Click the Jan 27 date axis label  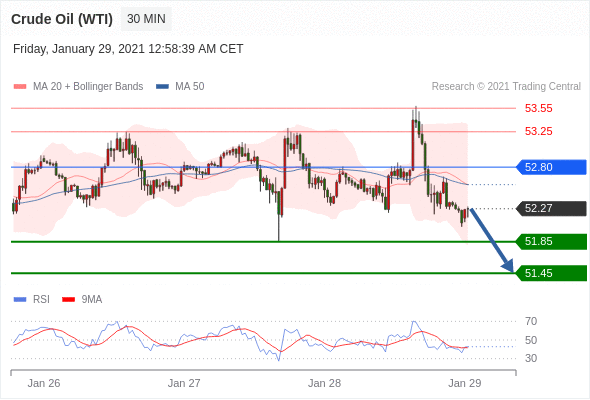[184, 383]
